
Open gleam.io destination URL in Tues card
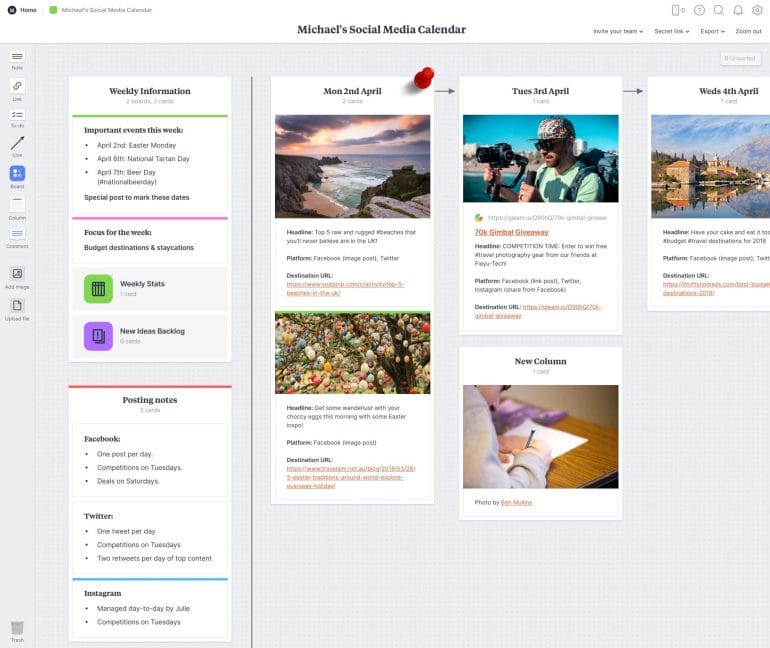[538, 311]
